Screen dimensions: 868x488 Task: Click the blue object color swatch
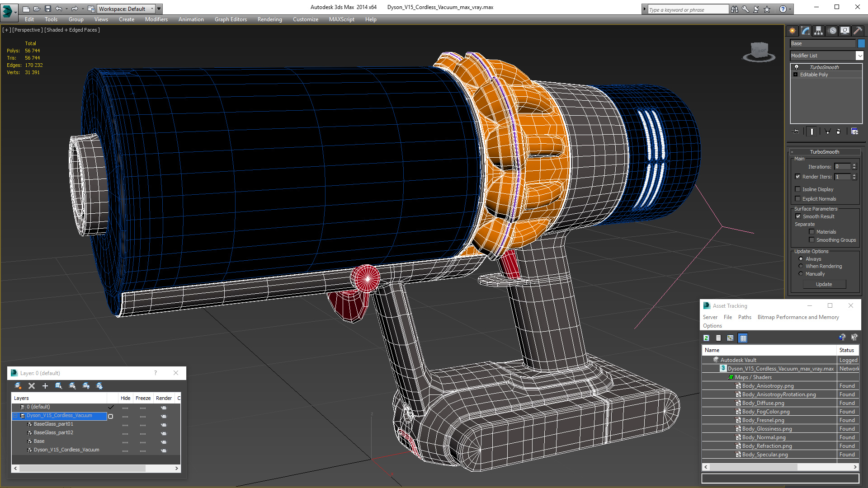pyautogui.click(x=861, y=43)
